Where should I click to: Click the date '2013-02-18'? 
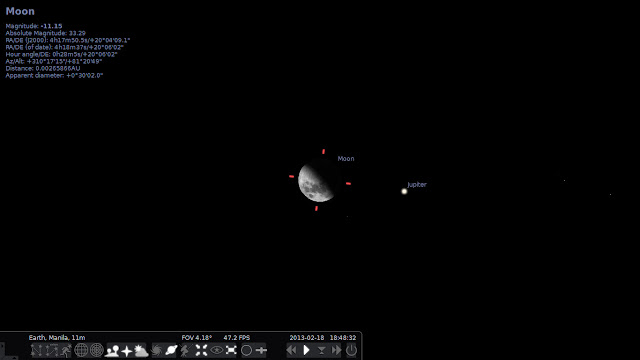pyautogui.click(x=307, y=338)
